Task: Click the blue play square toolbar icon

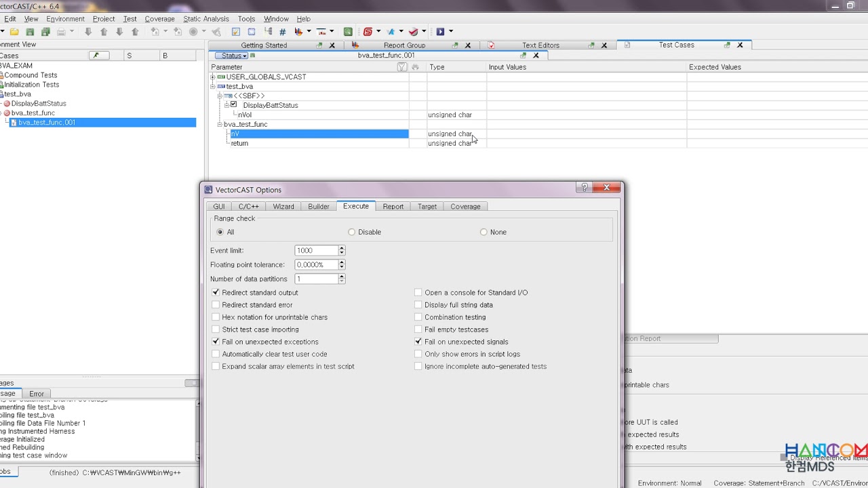Action: coord(440,32)
